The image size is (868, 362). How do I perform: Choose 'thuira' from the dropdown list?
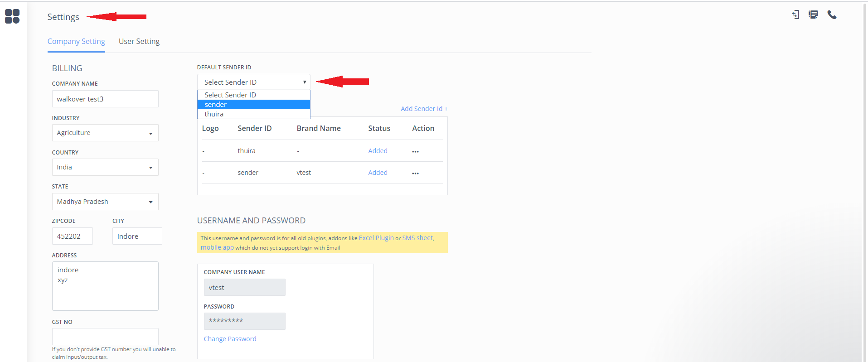point(253,114)
